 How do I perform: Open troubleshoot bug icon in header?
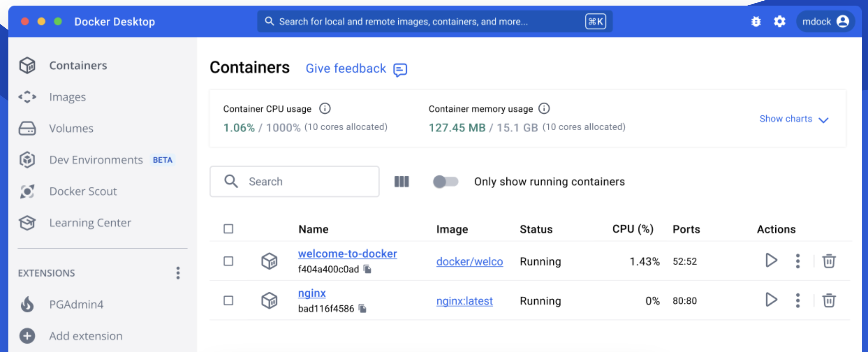[756, 22]
